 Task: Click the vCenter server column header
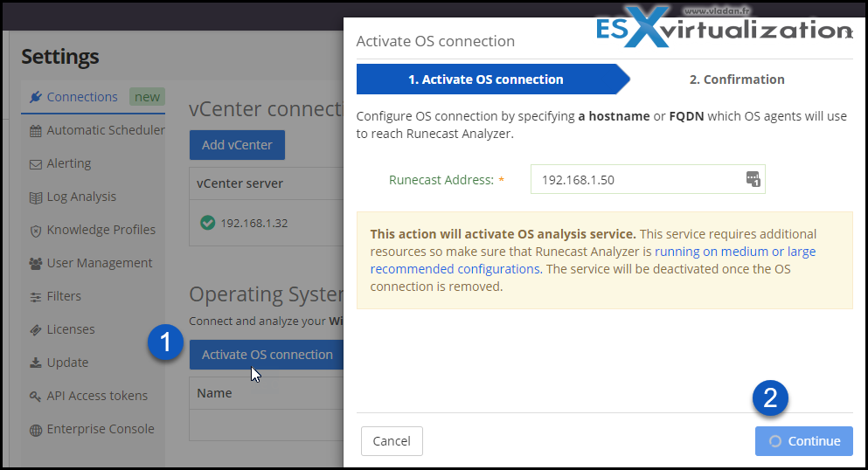tap(240, 183)
